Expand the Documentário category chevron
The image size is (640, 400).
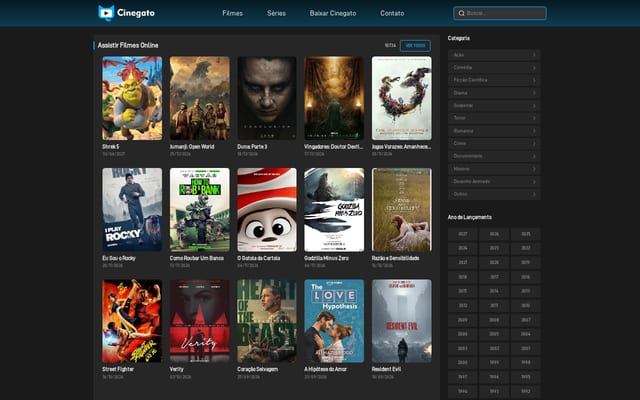coord(534,156)
